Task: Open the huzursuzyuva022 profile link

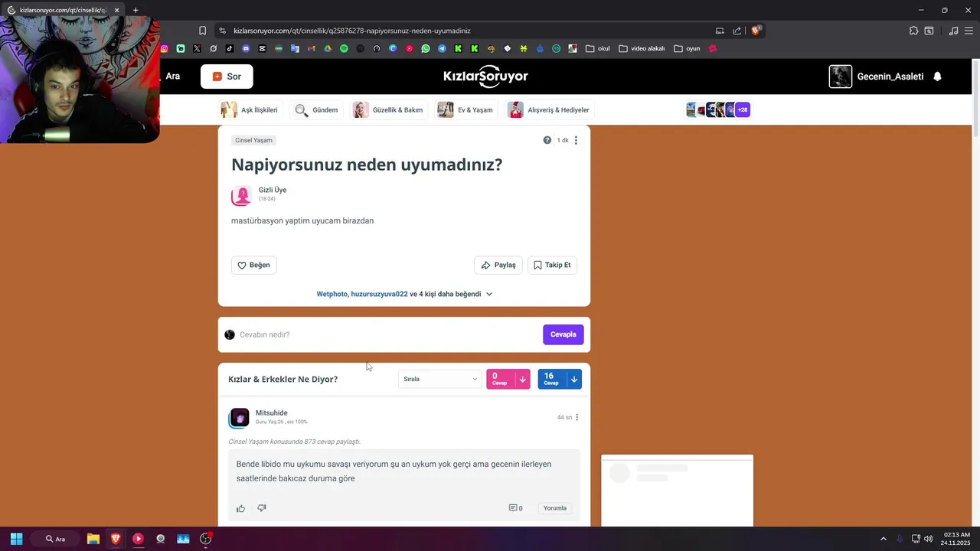Action: 379,294
